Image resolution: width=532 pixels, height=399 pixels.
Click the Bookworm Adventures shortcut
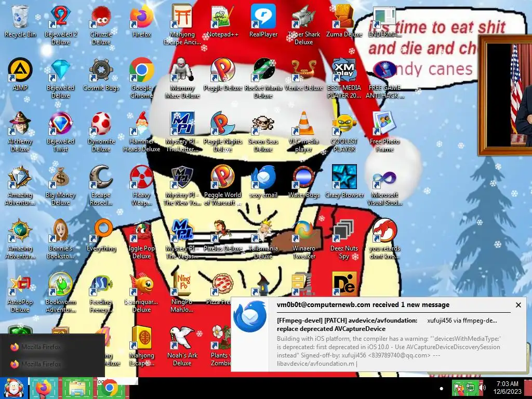(x=60, y=292)
